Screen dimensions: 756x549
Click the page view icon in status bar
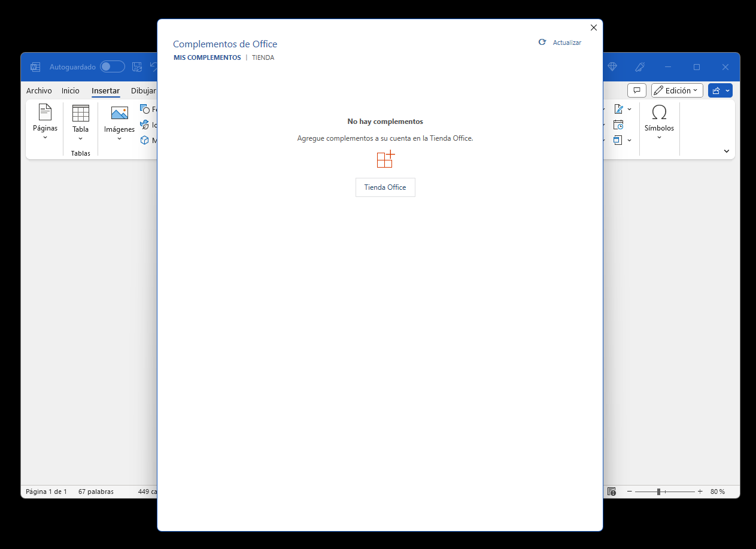(612, 492)
